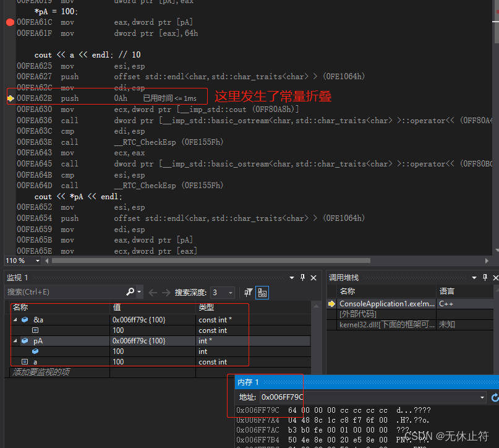The height and width of the screenshot is (448, 499).
Task: Click the right arrow of the horizontal scrollbar
Action: 487,261
